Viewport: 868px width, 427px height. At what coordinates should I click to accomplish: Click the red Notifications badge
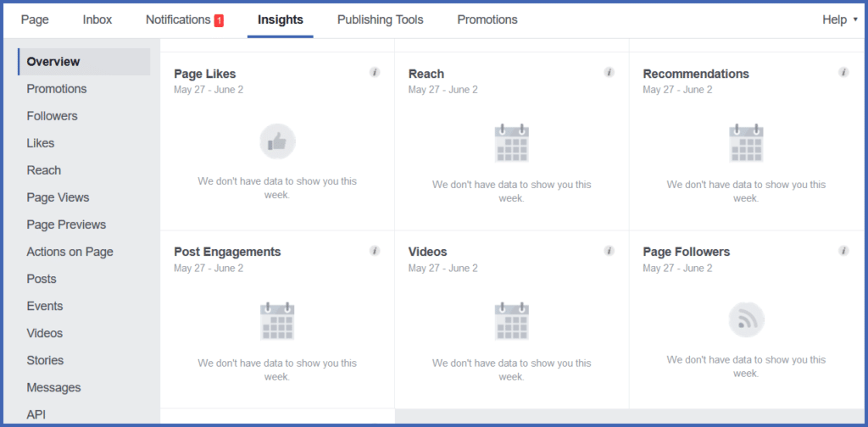pyautogui.click(x=219, y=20)
